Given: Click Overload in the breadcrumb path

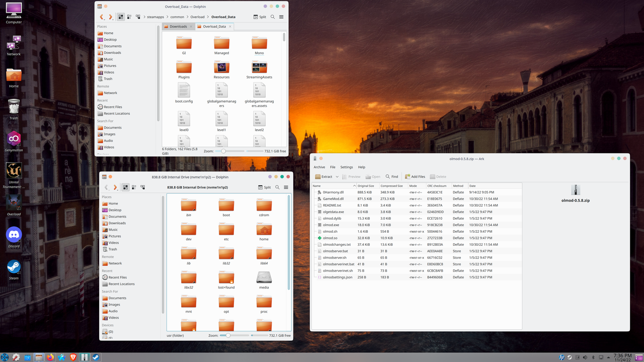Looking at the screenshot, I should (198, 17).
